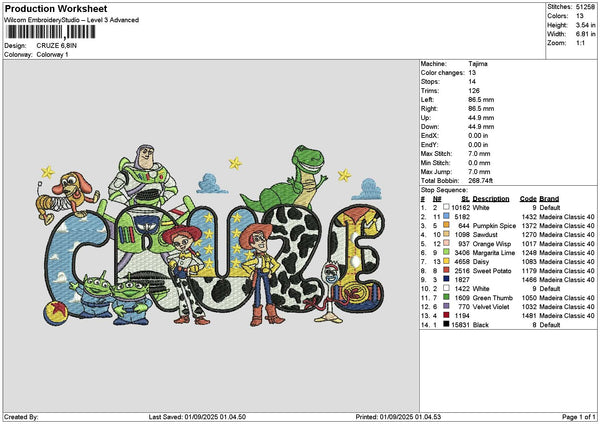Click the 'Right:' measurement label
Viewport: 600px width, 424px height.
coord(429,109)
